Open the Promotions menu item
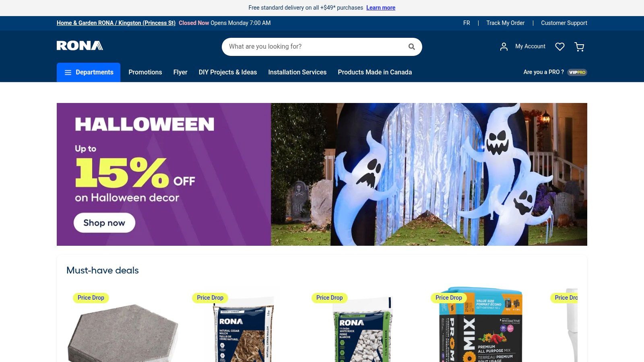The width and height of the screenshot is (644, 362). tap(145, 72)
